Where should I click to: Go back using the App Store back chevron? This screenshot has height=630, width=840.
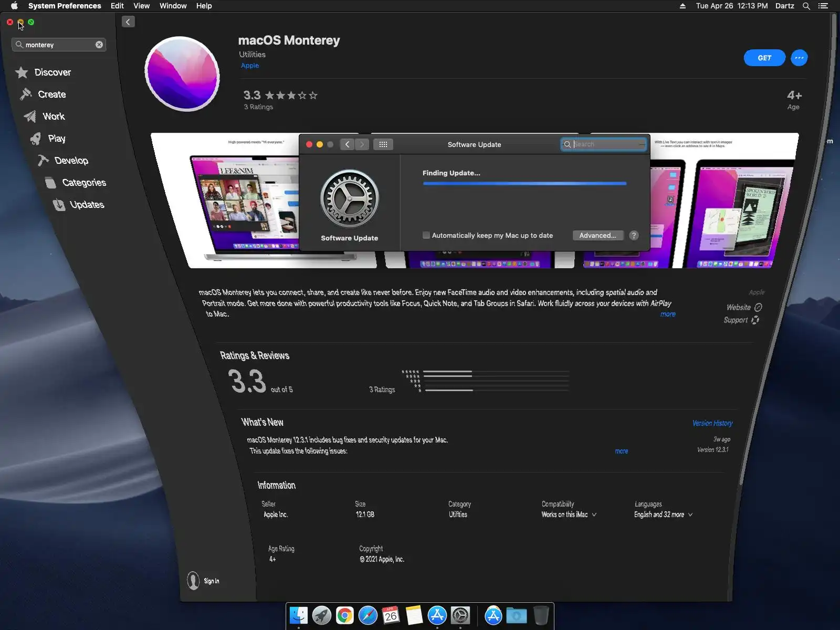pyautogui.click(x=128, y=22)
